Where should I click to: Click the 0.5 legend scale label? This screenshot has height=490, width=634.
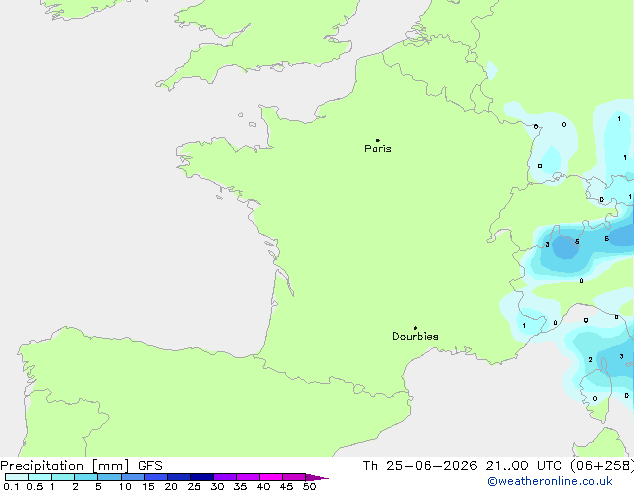click(x=35, y=486)
